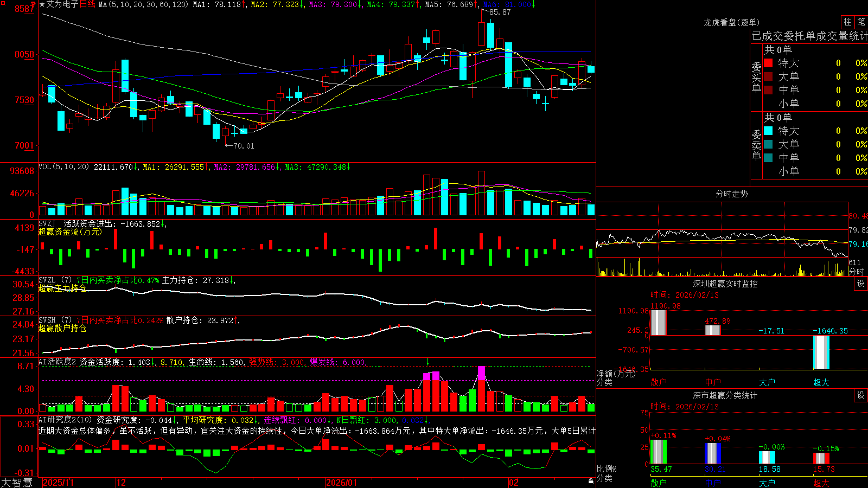Click the 日线 period label

point(87,4)
